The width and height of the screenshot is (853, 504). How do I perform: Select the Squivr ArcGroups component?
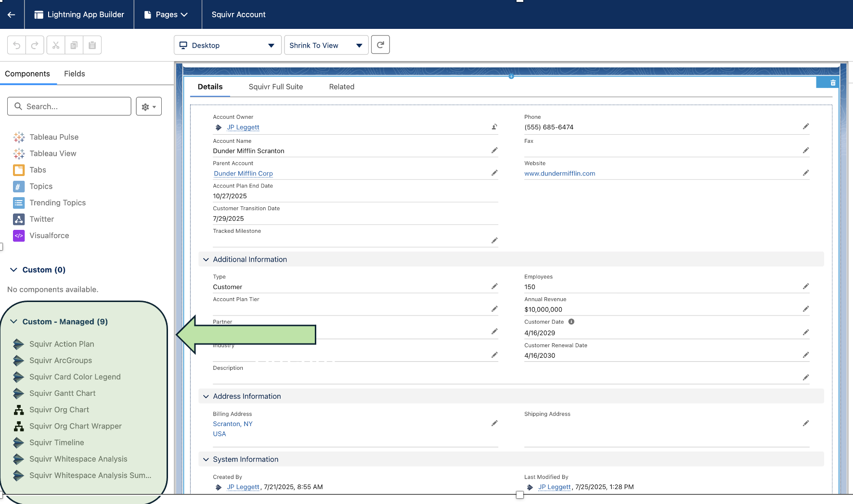(x=61, y=360)
